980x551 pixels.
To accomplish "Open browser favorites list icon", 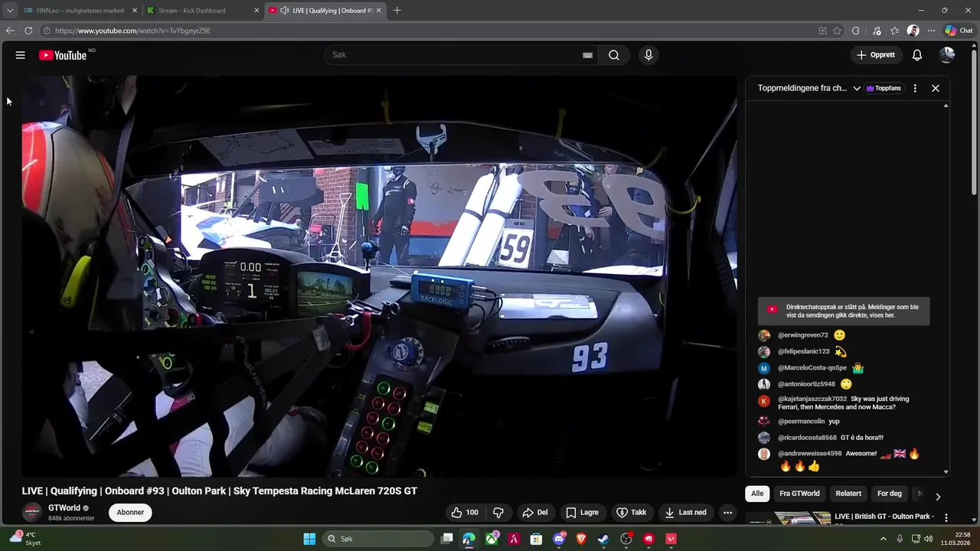I will 894,31.
